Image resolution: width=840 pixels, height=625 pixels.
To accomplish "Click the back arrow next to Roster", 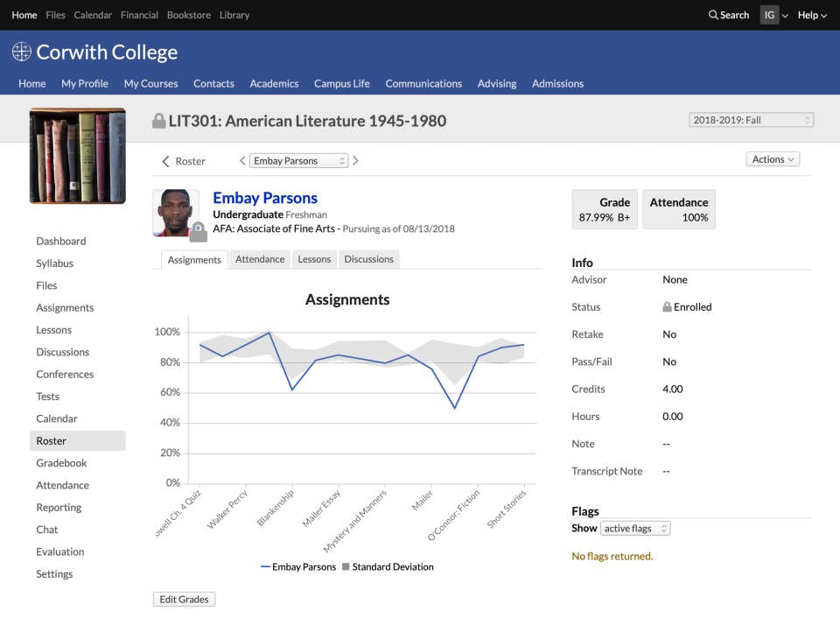I will pos(164,160).
